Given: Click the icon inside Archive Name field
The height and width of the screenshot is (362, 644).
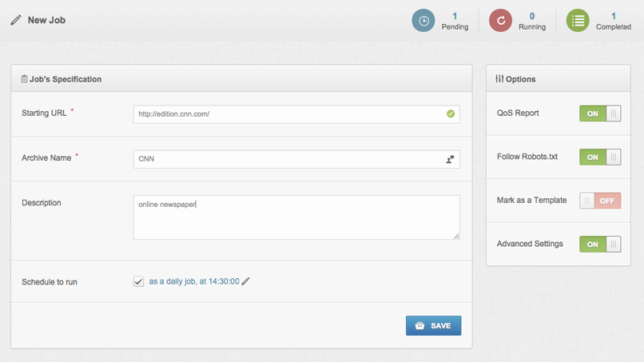Looking at the screenshot, I should [x=451, y=159].
